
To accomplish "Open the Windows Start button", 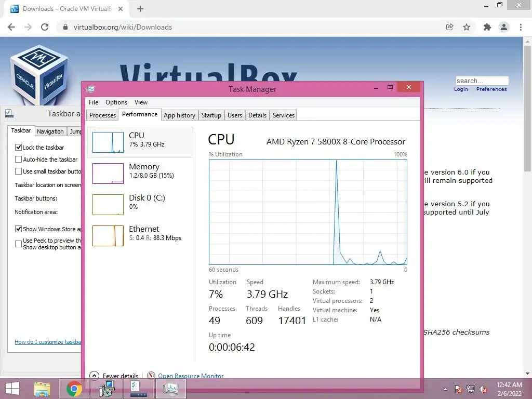I will tap(12, 389).
